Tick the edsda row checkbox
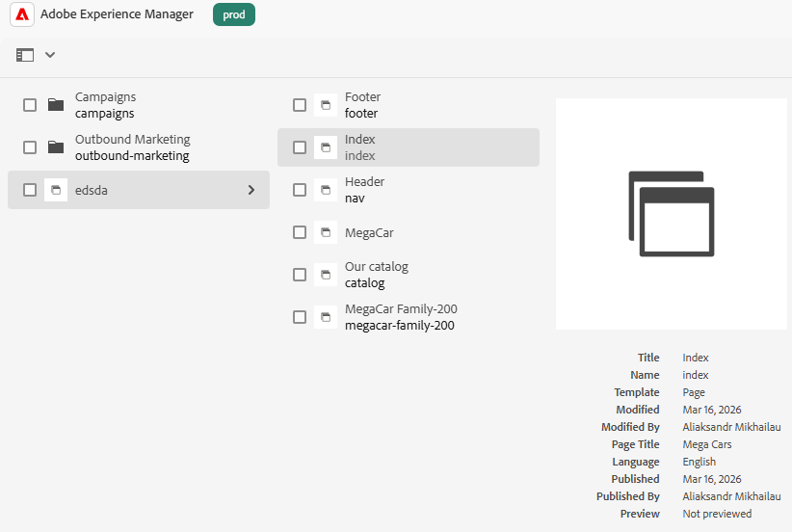Viewport: 792px width, 532px height. [x=30, y=190]
